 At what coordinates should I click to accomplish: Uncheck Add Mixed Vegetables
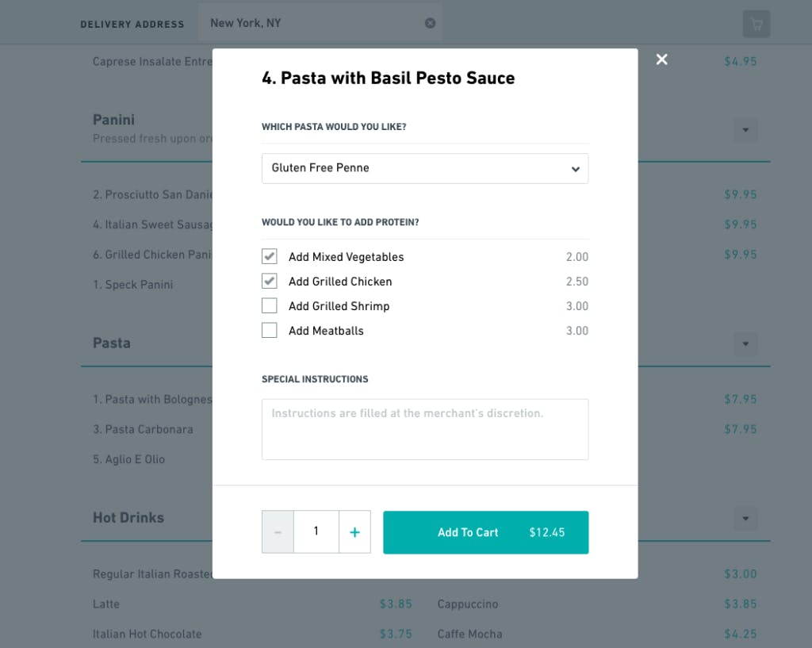269,256
